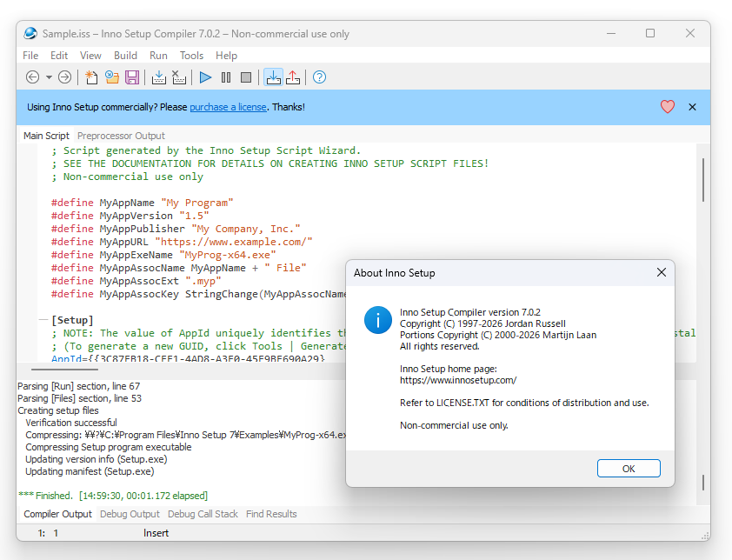The width and height of the screenshot is (732, 560).
Task: Select the Target Uninstall toolbar icon
Action: click(293, 77)
